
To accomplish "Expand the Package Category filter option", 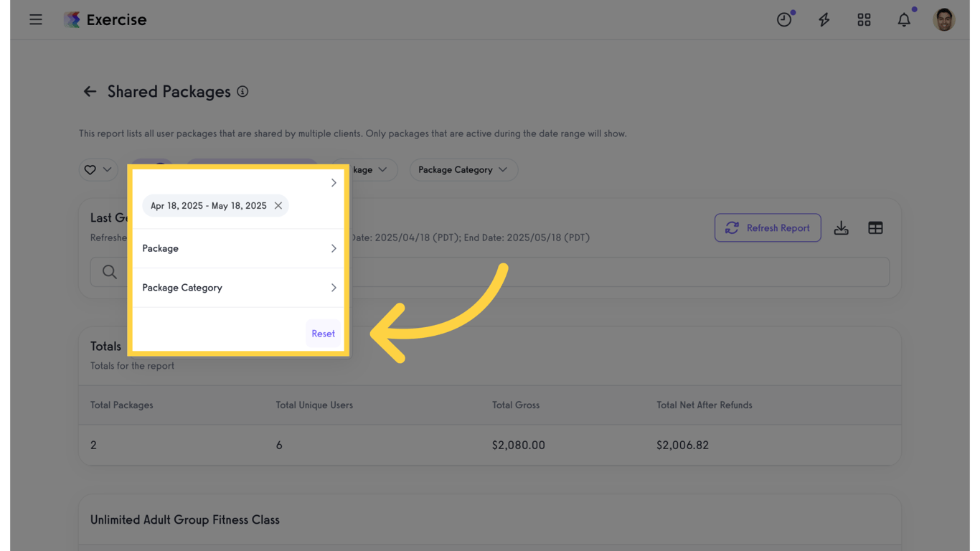I will click(239, 288).
